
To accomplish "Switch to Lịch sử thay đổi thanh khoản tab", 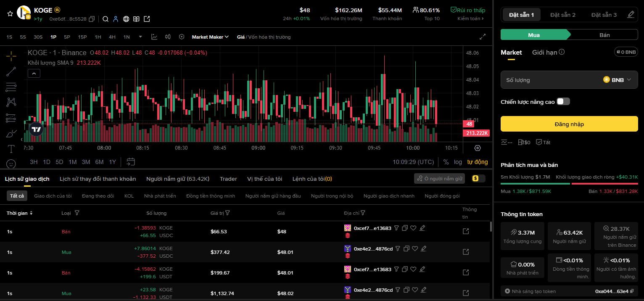I will point(98,179).
